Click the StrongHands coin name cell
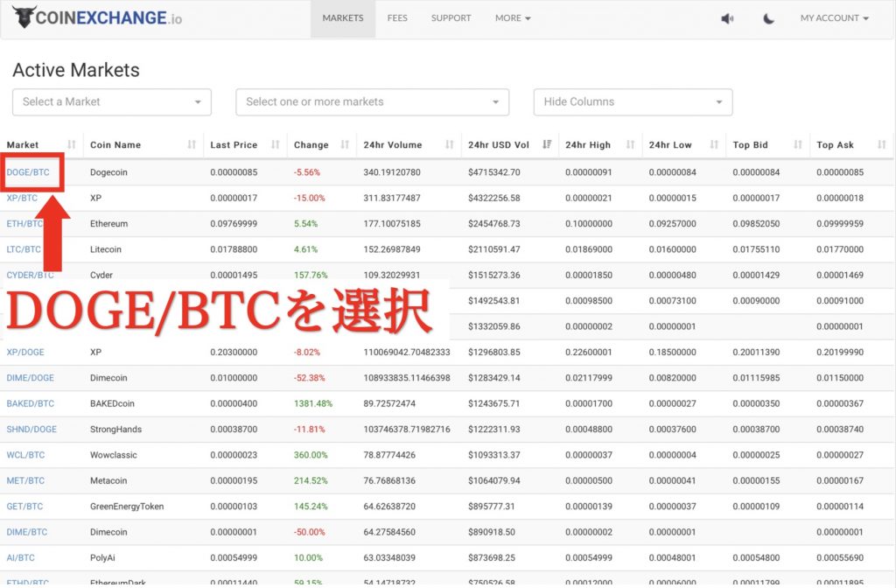The width and height of the screenshot is (896, 588). (x=116, y=429)
